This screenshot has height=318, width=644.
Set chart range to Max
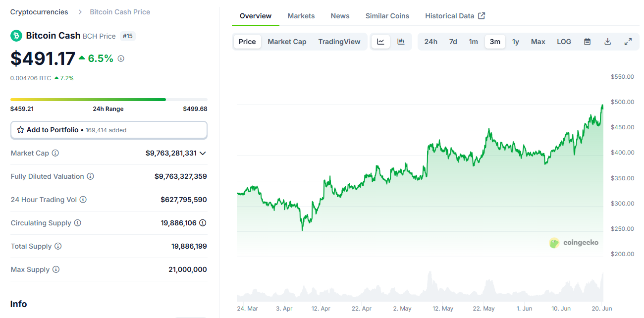(538, 42)
